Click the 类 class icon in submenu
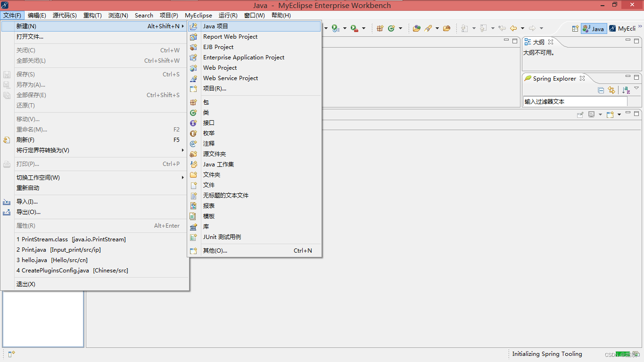This screenshot has height=362, width=644. click(x=193, y=113)
